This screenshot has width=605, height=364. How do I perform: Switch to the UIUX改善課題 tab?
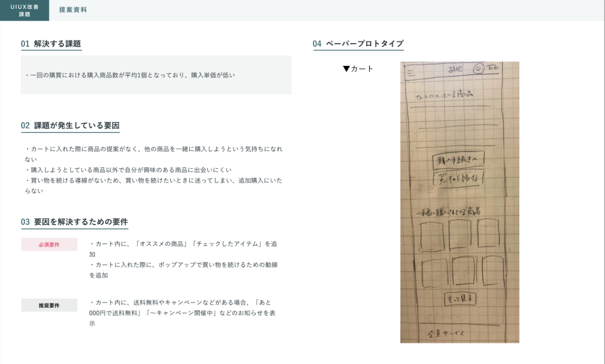point(24,10)
